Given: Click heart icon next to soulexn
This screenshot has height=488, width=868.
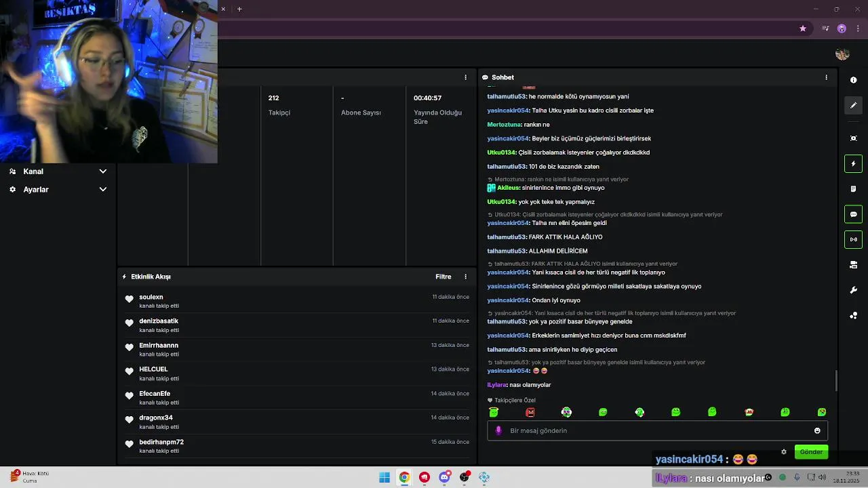Looking at the screenshot, I should 129,299.
